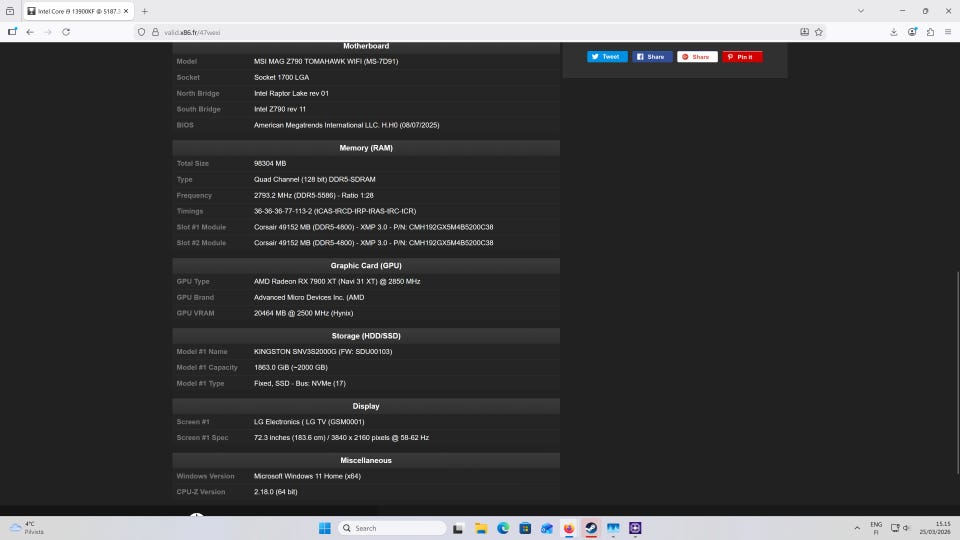
Task: Click the American Megatrends BIOS value
Action: coord(347,125)
